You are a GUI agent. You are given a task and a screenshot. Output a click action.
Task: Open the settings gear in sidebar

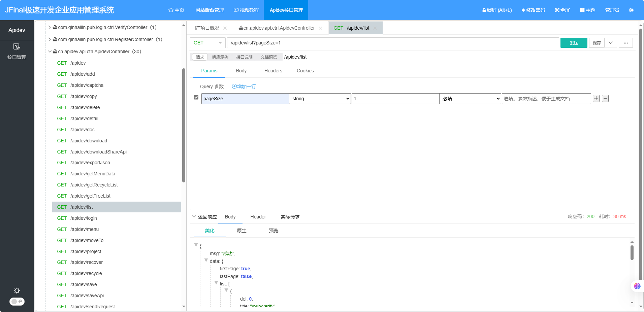point(17,290)
